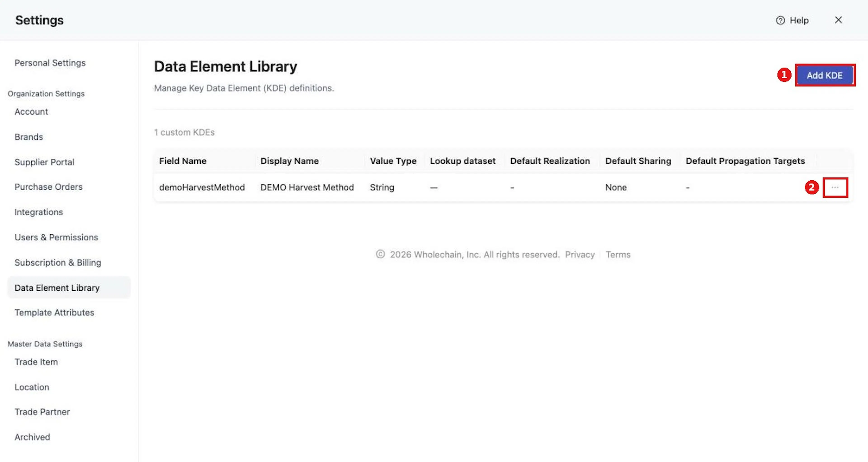Click the Settings title in header

pyautogui.click(x=39, y=20)
